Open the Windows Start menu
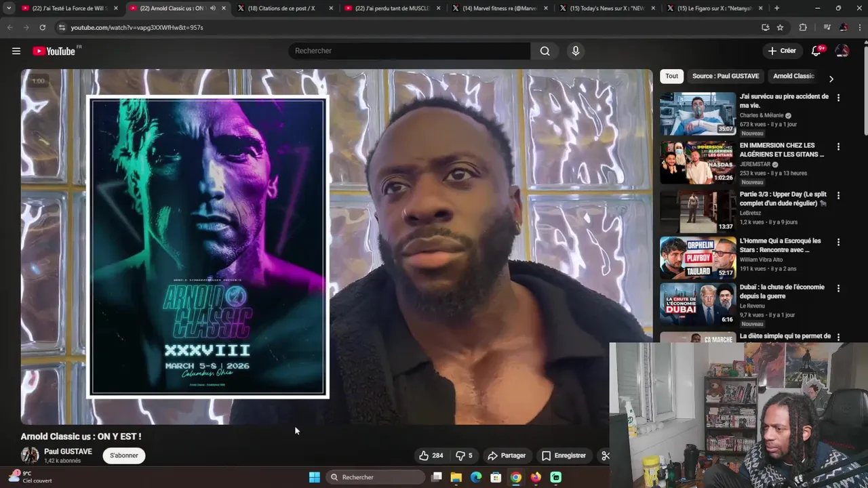The image size is (868, 488). [x=315, y=477]
